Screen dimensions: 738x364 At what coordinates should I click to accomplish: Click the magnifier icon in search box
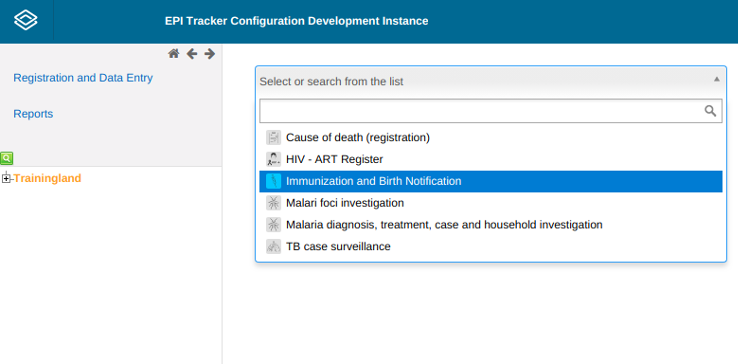click(710, 111)
